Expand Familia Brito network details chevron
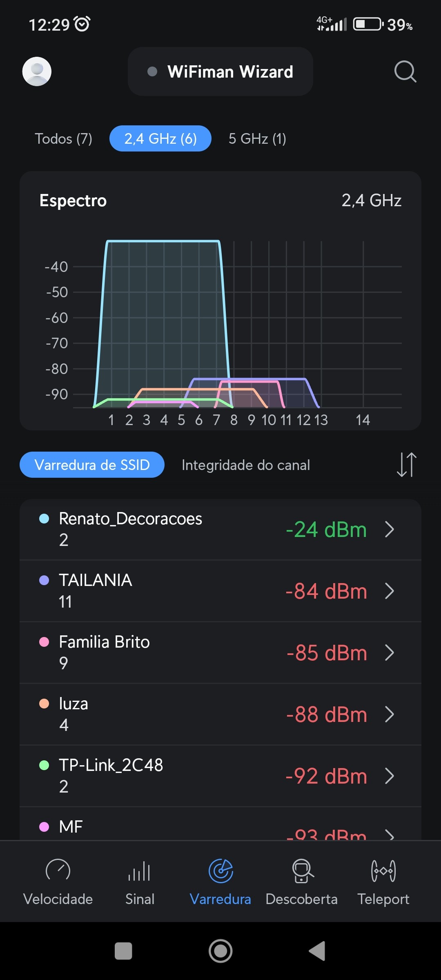The width and height of the screenshot is (441, 980). coord(390,653)
